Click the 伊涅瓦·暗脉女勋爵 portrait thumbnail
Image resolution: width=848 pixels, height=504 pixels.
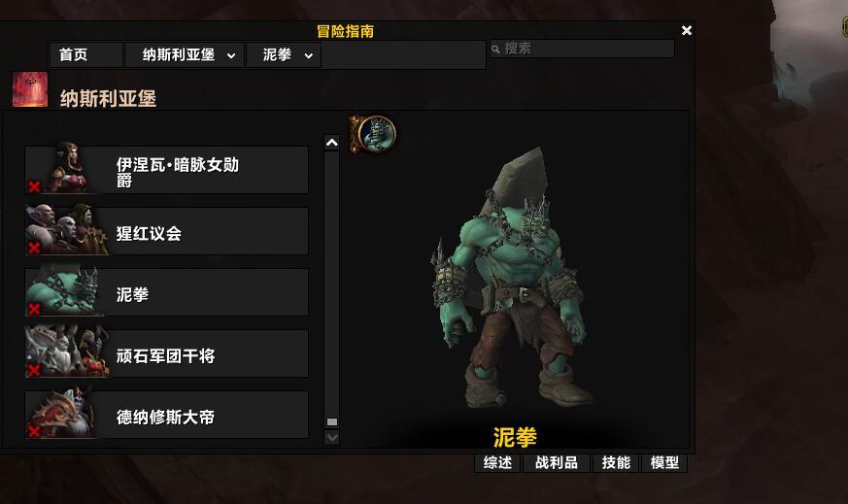click(66, 168)
